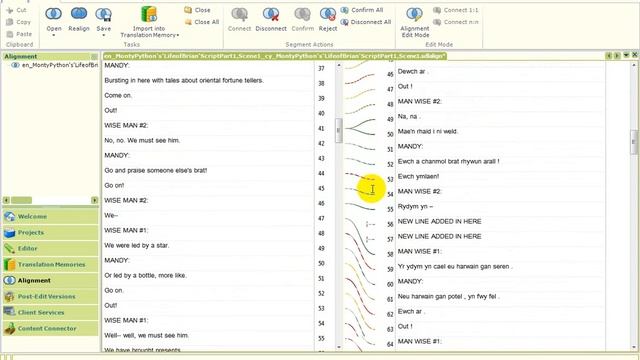640x360 pixels.
Task: Open the Client Services view
Action: tap(51, 312)
